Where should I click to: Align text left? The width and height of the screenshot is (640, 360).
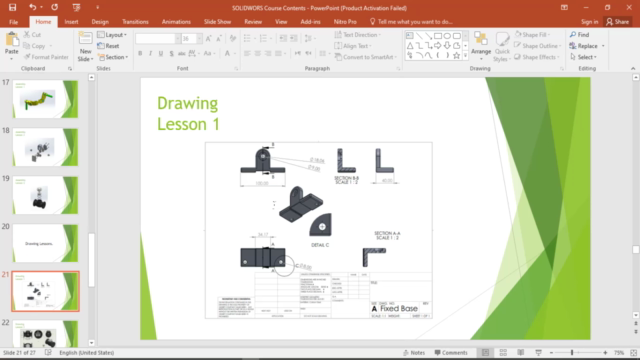click(x=247, y=53)
